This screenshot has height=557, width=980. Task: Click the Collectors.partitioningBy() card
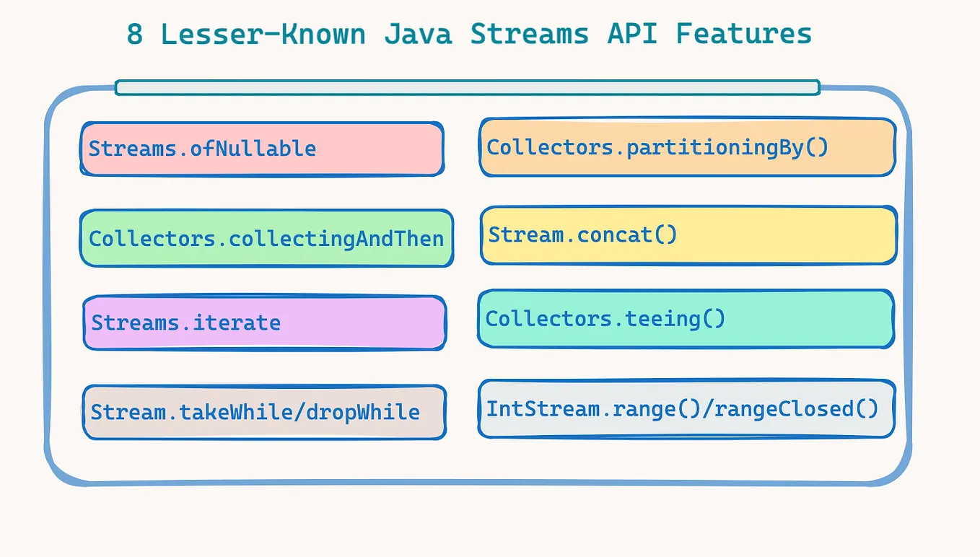click(686, 147)
